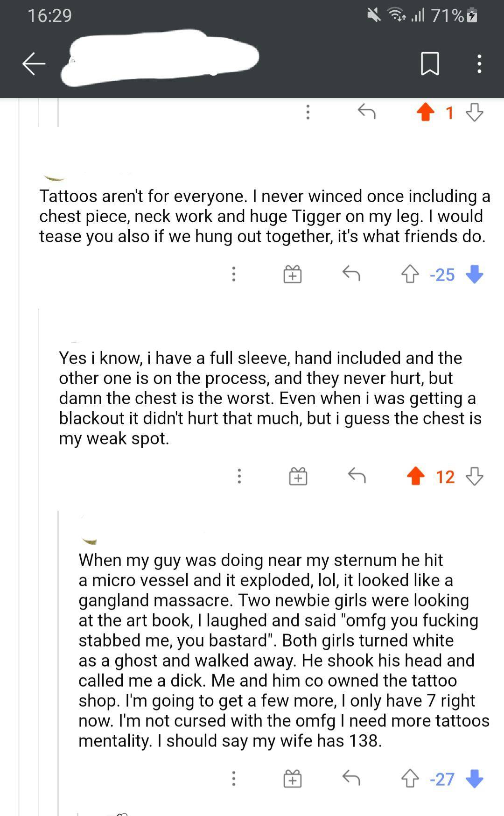This screenshot has width=504, height=816.
Task: Open the overflow menu on the -25 comment
Action: [x=233, y=275]
